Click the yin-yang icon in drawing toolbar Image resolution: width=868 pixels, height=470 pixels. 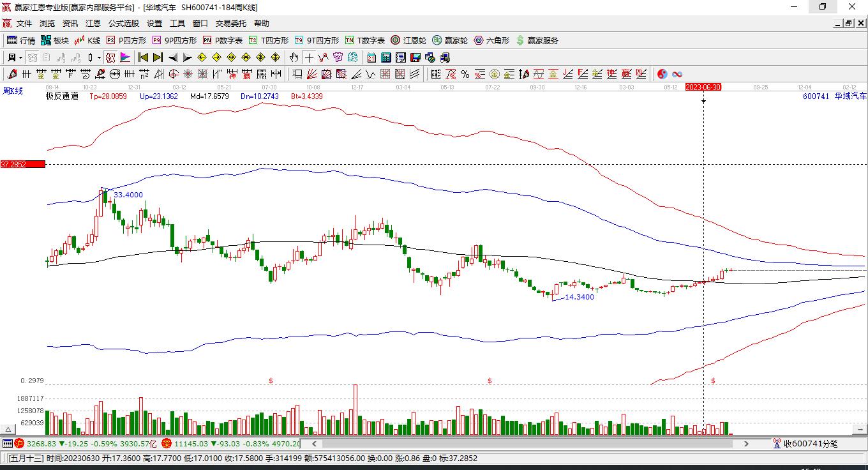pyautogui.click(x=662, y=74)
